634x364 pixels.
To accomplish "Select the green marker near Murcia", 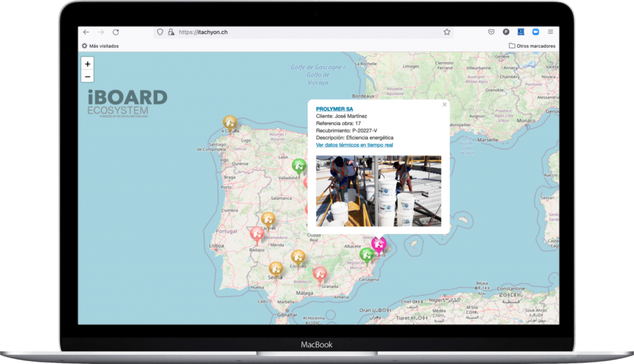I will 367,254.
